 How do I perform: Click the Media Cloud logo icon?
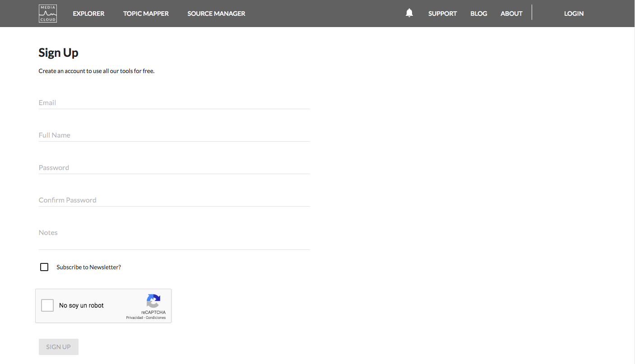click(x=48, y=14)
